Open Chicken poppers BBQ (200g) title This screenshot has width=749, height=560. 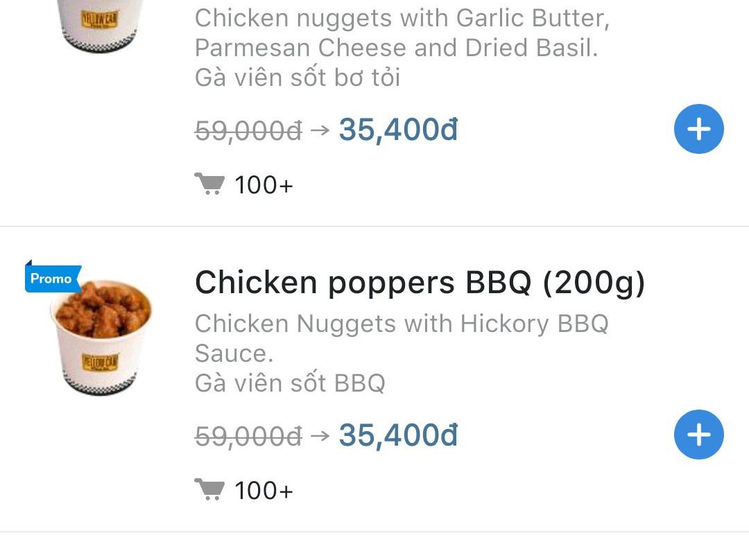pyautogui.click(x=420, y=283)
